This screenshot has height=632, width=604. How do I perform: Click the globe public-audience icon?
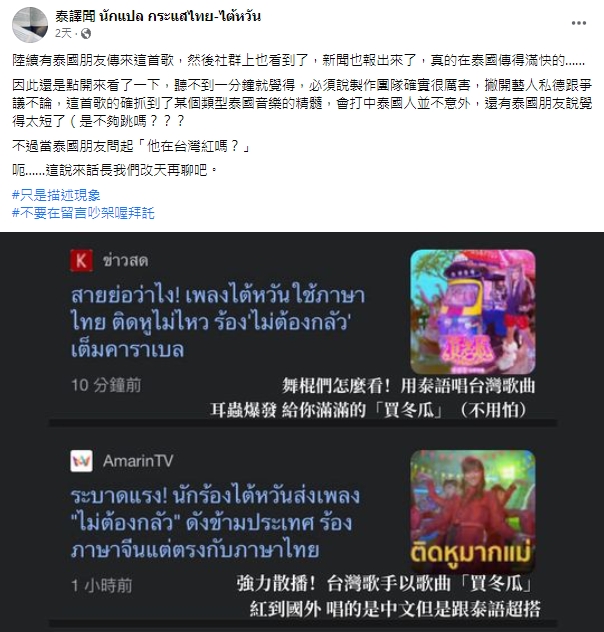click(86, 33)
